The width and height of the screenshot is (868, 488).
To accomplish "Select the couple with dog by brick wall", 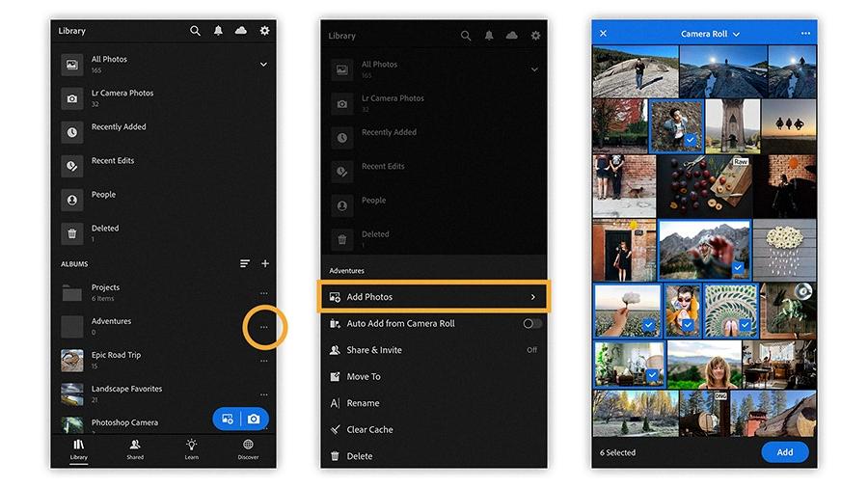I will coord(624,186).
